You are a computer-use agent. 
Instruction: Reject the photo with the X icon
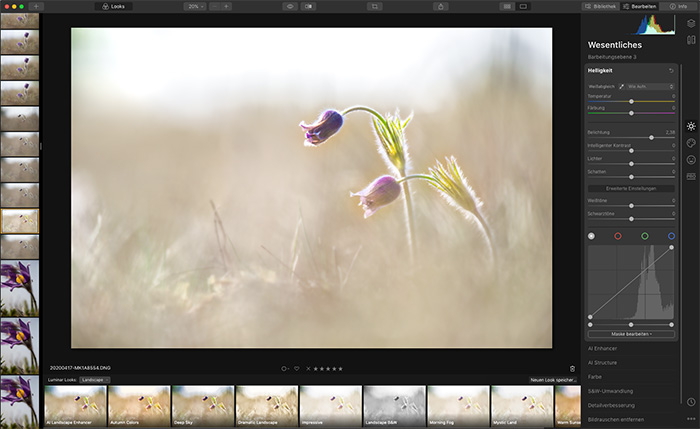tap(308, 369)
